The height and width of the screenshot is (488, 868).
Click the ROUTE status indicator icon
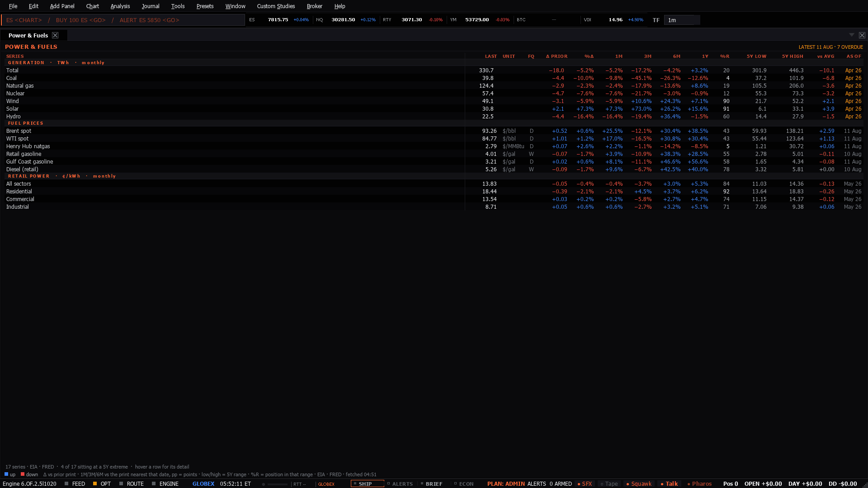121,483
